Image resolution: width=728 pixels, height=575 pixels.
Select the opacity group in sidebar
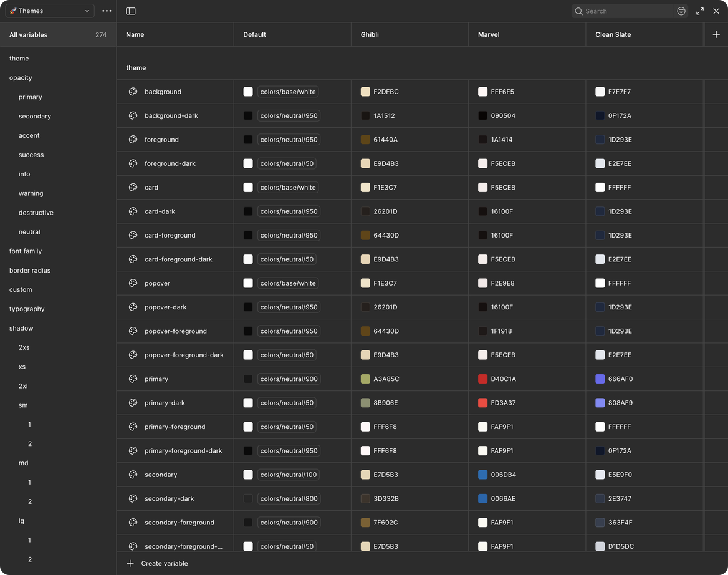pos(21,78)
